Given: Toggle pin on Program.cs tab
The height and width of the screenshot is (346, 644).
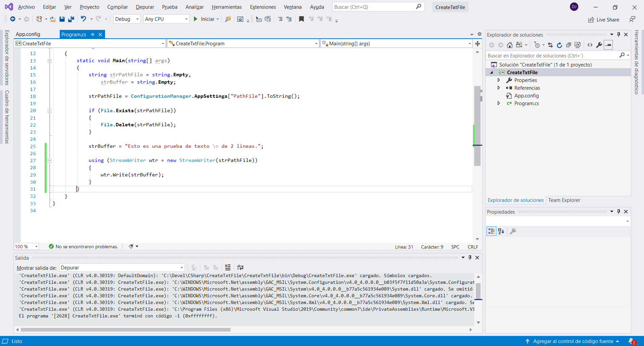Looking at the screenshot, I should point(93,34).
